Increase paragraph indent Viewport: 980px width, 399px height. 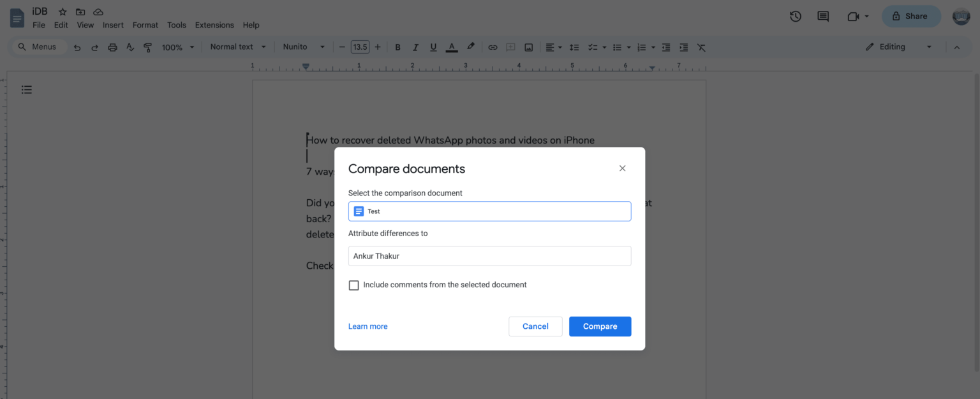(x=683, y=47)
